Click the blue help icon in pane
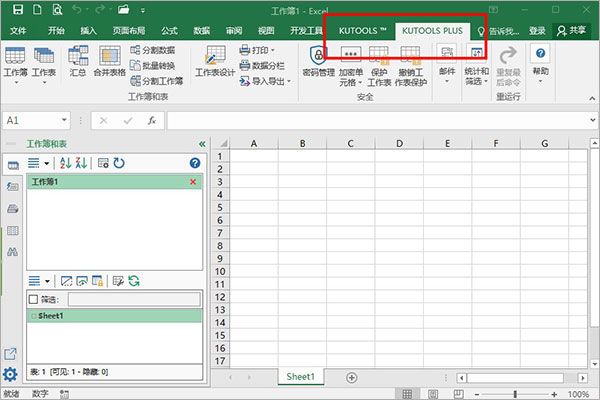This screenshot has width=600, height=400. click(195, 162)
